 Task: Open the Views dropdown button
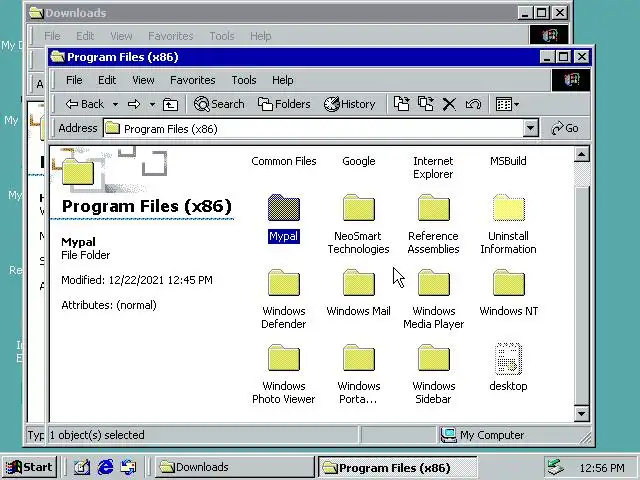point(507,104)
